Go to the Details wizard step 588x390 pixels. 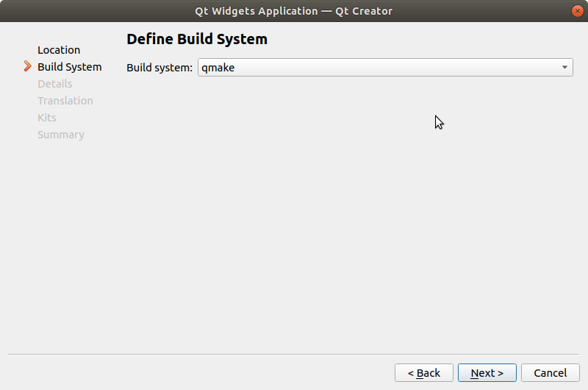[x=54, y=84]
